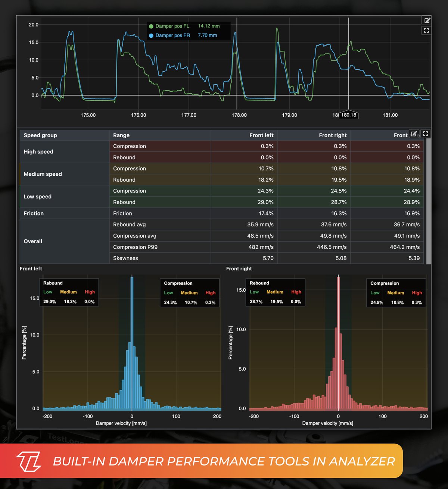Click the 16.3% friction value

click(339, 213)
